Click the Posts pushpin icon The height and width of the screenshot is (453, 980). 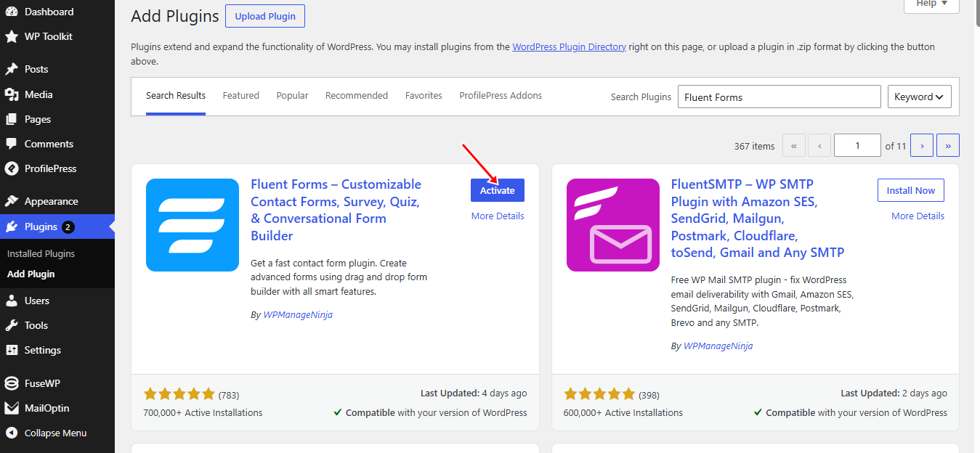tap(12, 69)
